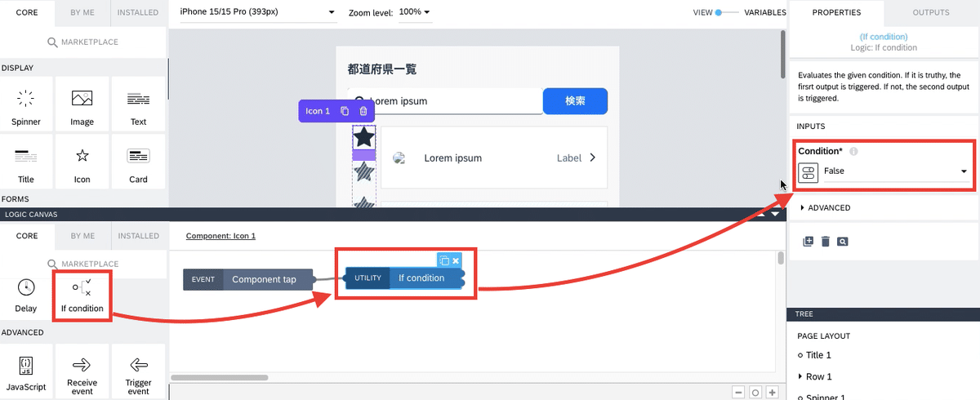Delete Icon 1 via trash icon in its label

click(363, 111)
